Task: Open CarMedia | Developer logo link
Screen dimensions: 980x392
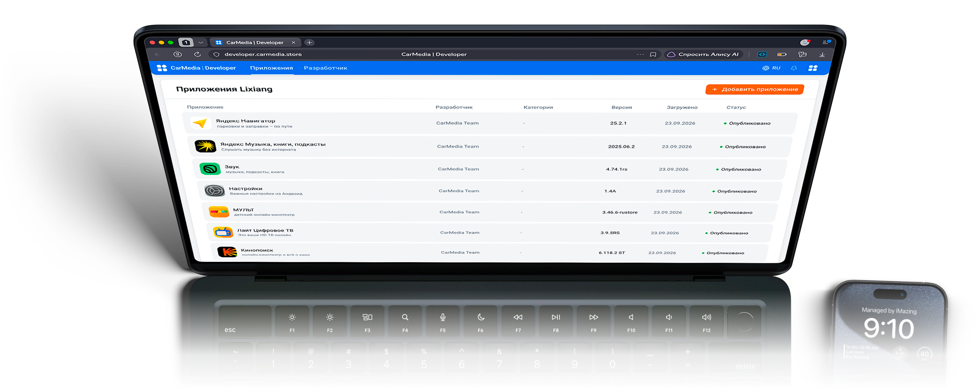Action: (197, 68)
